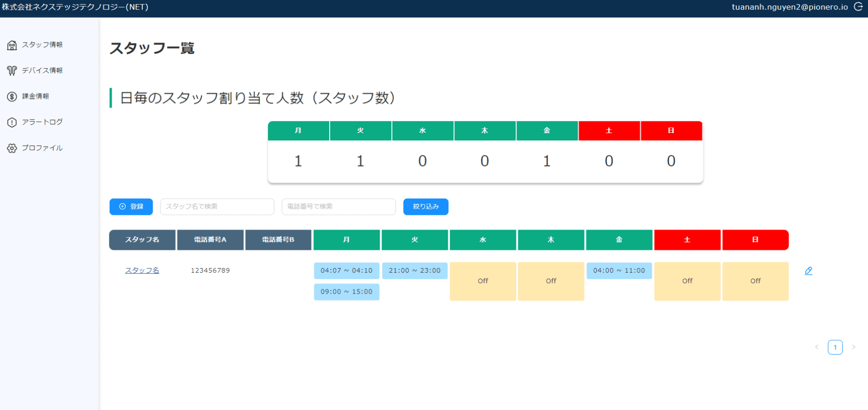The width and height of the screenshot is (868, 410).
Task: Click the plus icon on 登録 button
Action: (x=122, y=206)
